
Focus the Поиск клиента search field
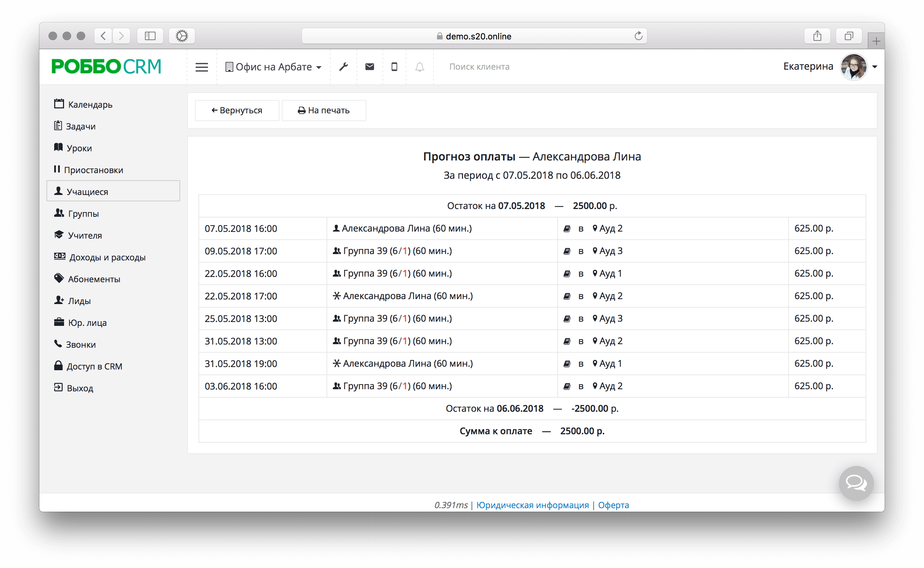[479, 67]
